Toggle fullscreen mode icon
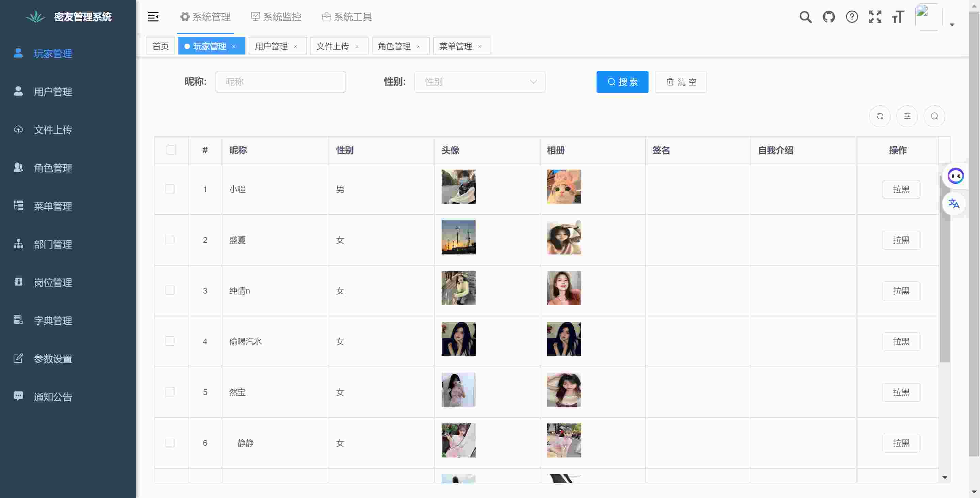This screenshot has width=980, height=498. [x=875, y=17]
